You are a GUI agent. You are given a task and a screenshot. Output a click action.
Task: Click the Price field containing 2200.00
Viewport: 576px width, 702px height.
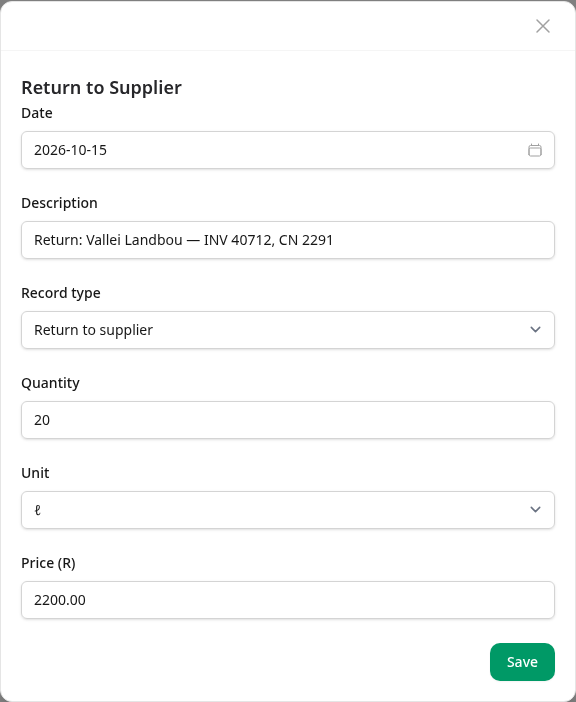[288, 600]
